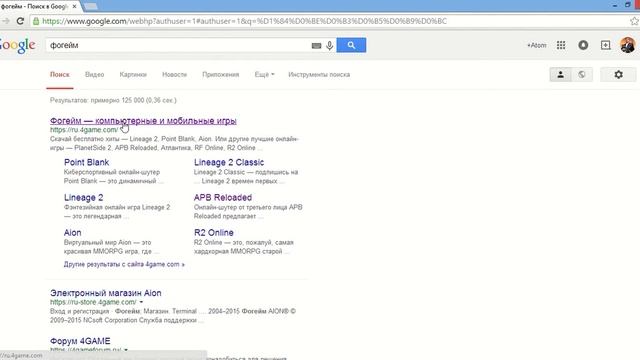Click the green padlock in address bar

pos(36,21)
